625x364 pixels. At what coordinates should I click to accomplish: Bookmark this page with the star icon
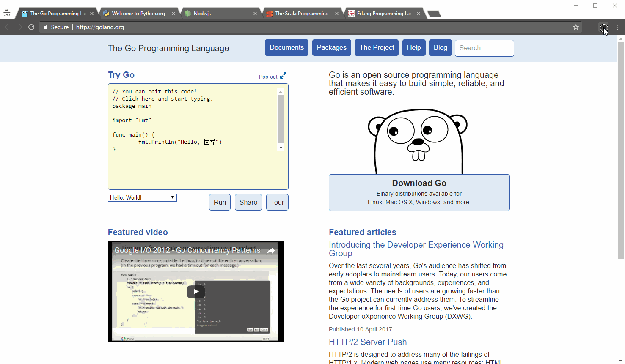pyautogui.click(x=576, y=27)
